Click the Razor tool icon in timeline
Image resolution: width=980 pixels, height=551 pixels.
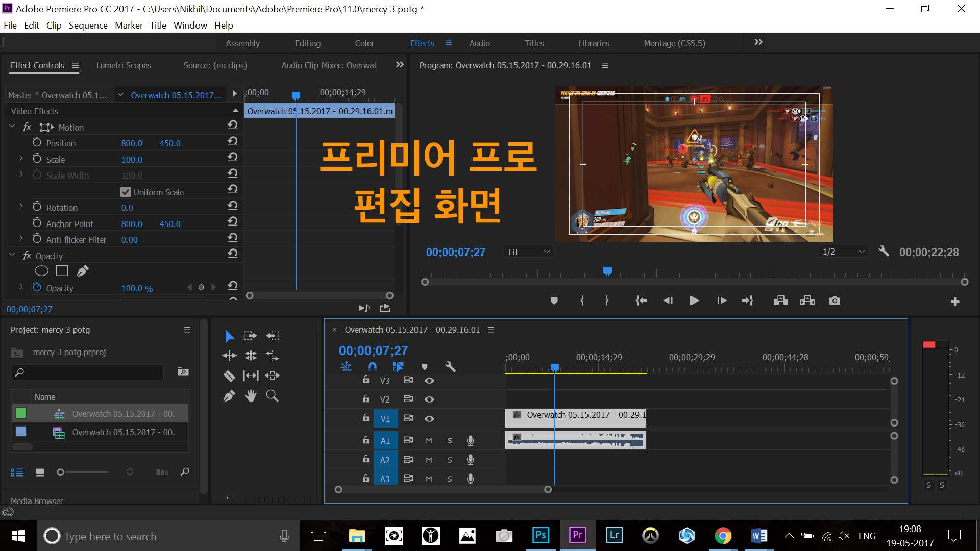coord(228,375)
